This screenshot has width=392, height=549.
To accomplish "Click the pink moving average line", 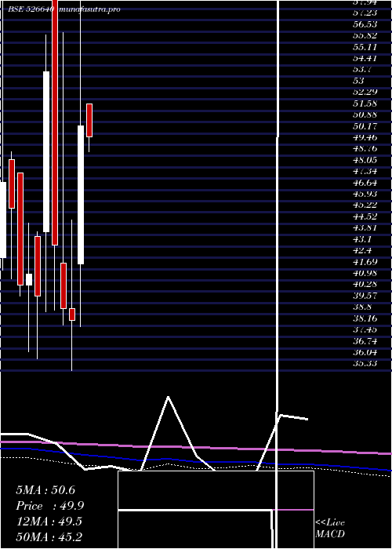I will 196,448.
